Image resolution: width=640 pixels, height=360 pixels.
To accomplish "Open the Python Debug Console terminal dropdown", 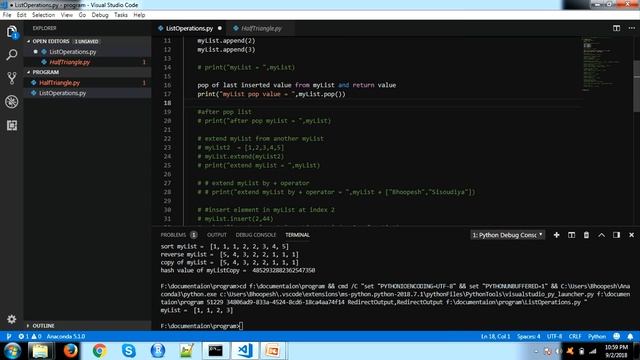I will (507, 235).
